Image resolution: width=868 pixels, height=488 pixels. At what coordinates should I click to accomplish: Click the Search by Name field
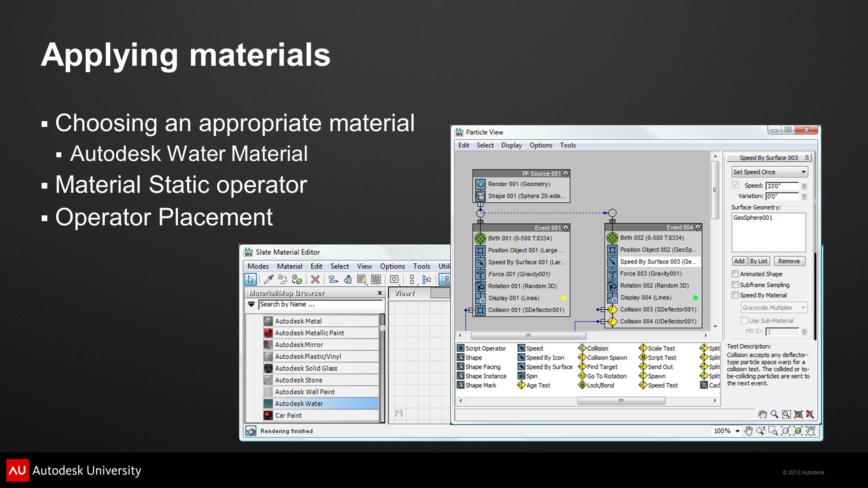point(321,304)
